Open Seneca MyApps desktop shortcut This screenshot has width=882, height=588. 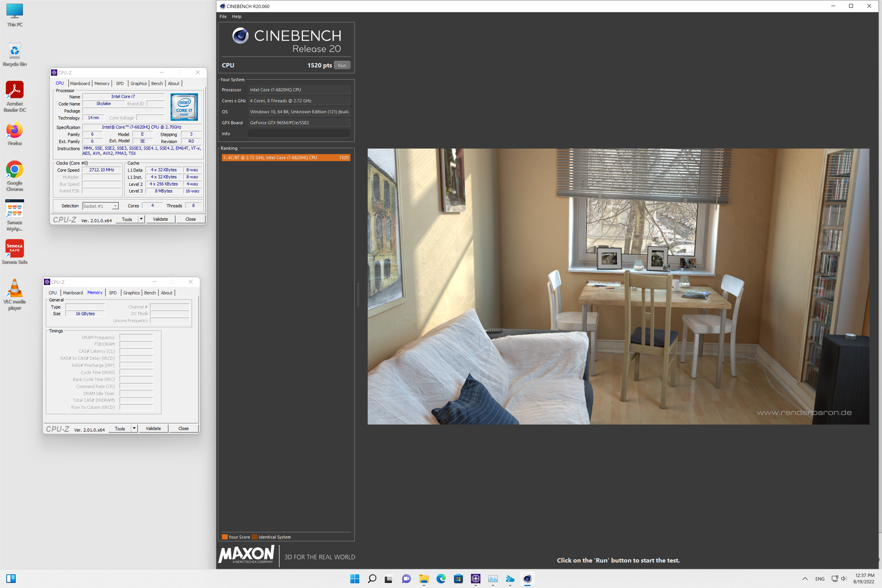(15, 215)
